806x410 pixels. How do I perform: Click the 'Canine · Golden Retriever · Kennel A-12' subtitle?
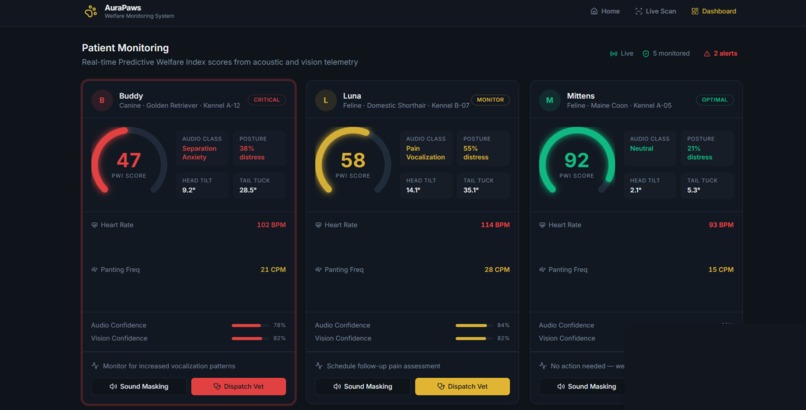tap(179, 106)
